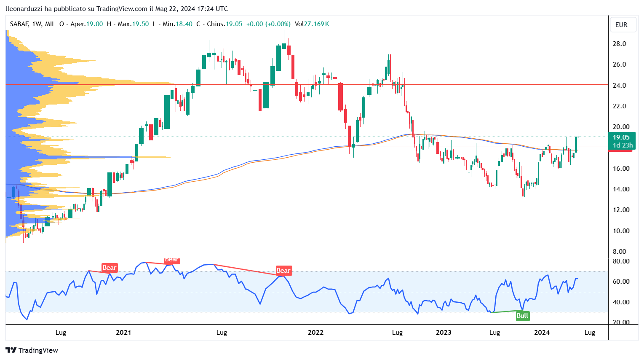
Task: Click the Min.18.40 low value
Action: coord(178,24)
